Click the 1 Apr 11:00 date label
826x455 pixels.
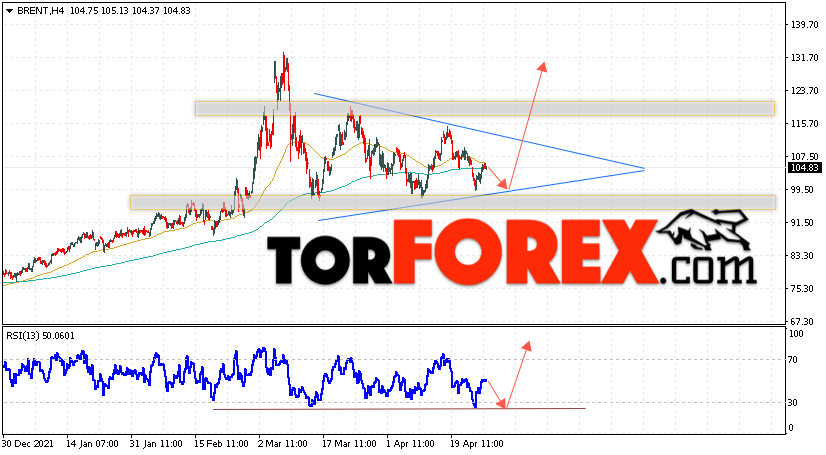tap(410, 443)
